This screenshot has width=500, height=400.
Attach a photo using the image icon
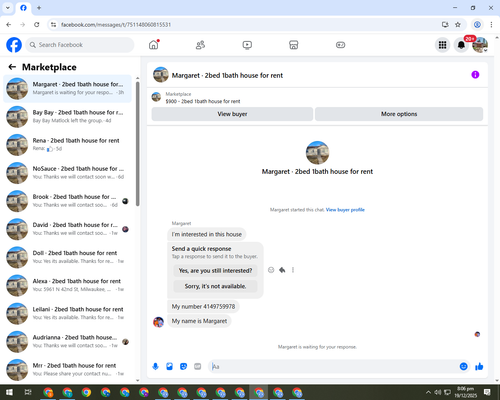point(169,367)
